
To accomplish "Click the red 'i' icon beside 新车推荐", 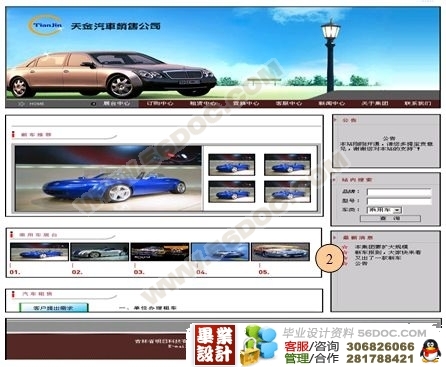I will [x=13, y=135].
